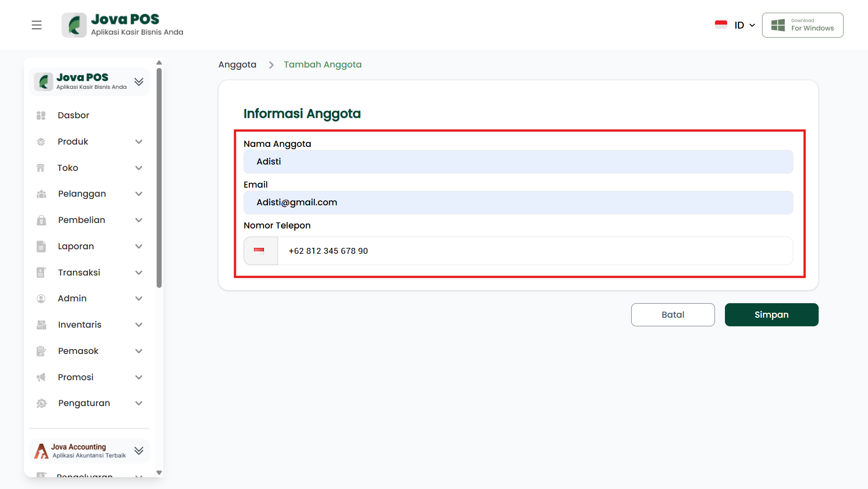
Task: Click the Pembelian shopping bag icon
Action: coord(41,220)
